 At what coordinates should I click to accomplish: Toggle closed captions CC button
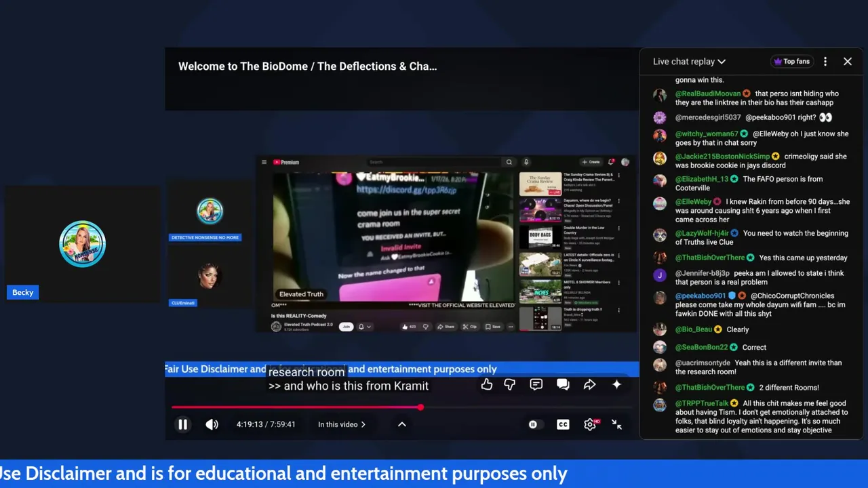(x=563, y=425)
